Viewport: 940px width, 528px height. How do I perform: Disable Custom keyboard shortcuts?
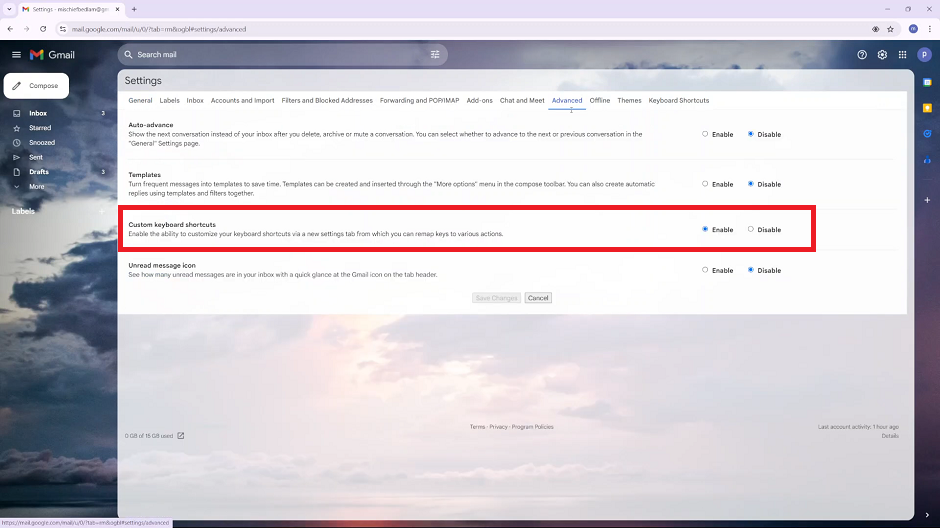pyautogui.click(x=751, y=229)
